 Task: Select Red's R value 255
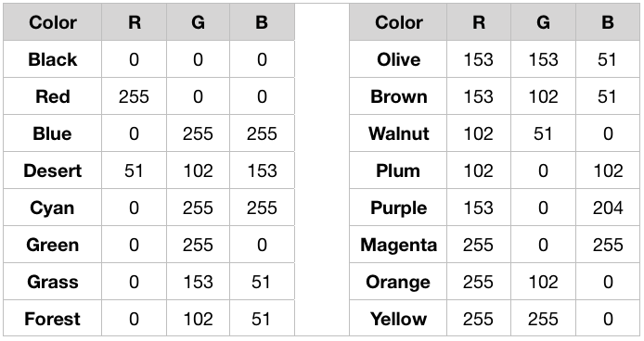click(x=134, y=96)
